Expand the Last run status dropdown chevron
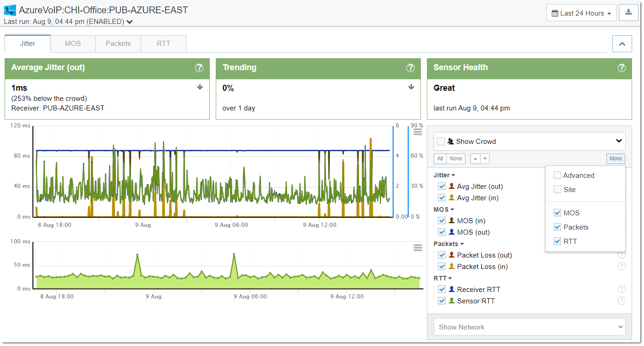This screenshot has height=346, width=644. coord(130,22)
